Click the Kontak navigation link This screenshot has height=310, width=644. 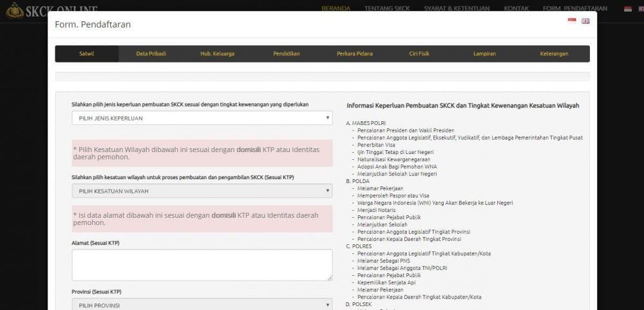516,8
